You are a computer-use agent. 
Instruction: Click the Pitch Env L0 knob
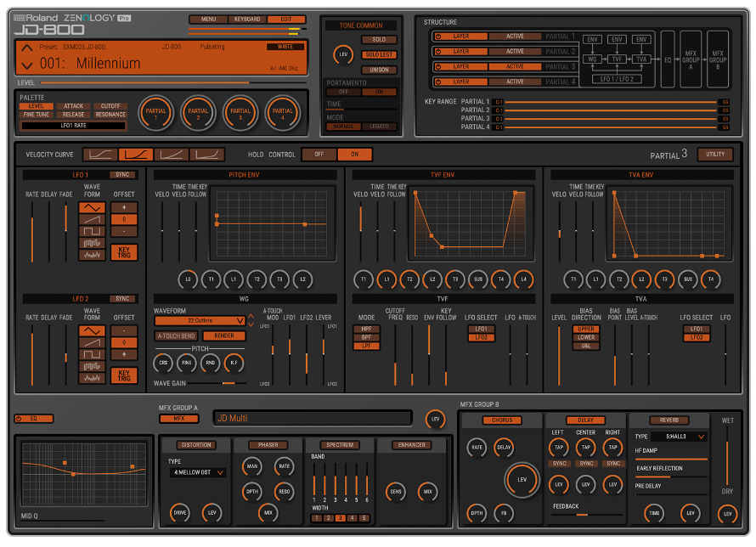[x=188, y=279]
